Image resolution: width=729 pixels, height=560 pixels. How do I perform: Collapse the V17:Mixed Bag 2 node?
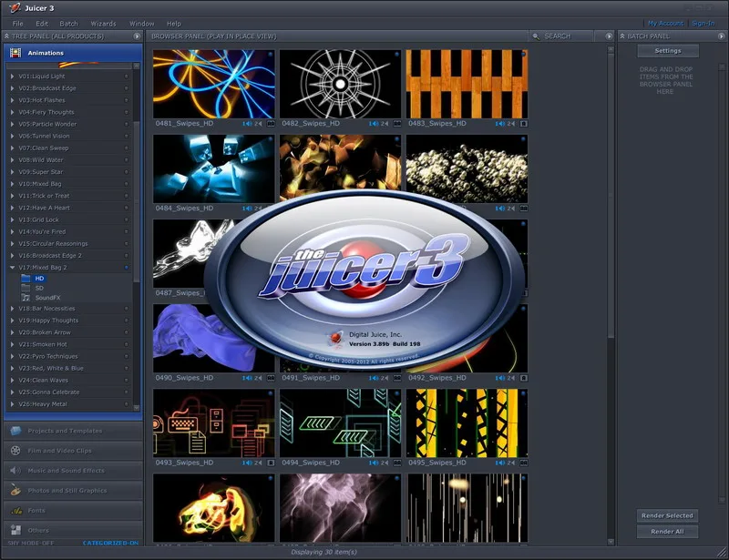pos(12,268)
